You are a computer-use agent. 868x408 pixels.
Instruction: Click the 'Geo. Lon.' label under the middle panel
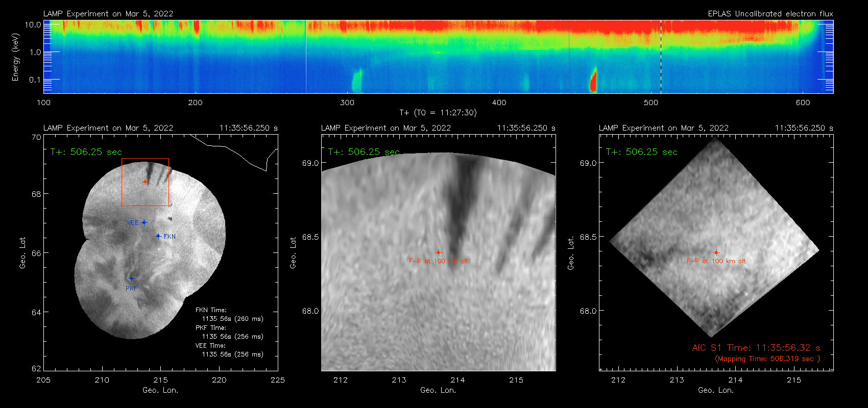pyautogui.click(x=438, y=390)
